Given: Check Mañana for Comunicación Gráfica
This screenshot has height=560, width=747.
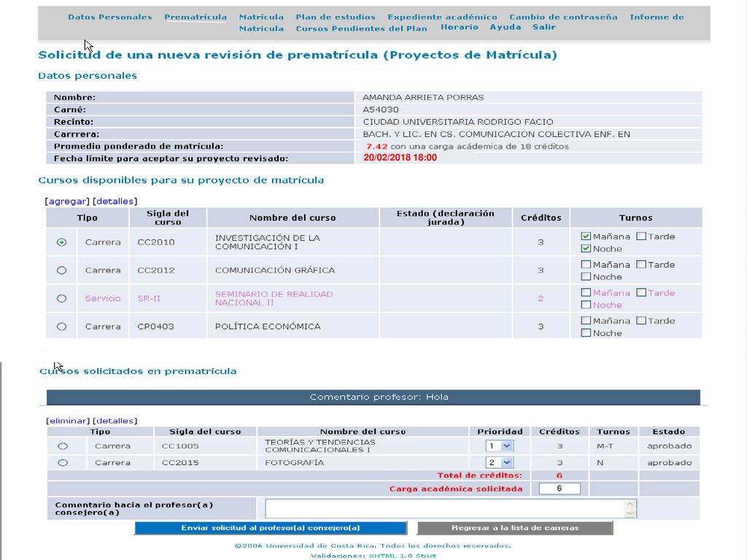Looking at the screenshot, I should (586, 264).
